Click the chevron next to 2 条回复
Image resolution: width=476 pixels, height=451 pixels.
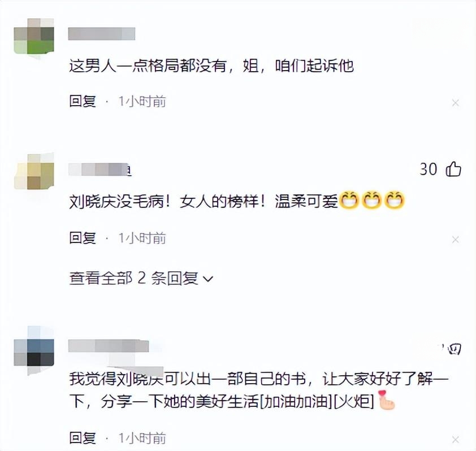[x=208, y=279]
